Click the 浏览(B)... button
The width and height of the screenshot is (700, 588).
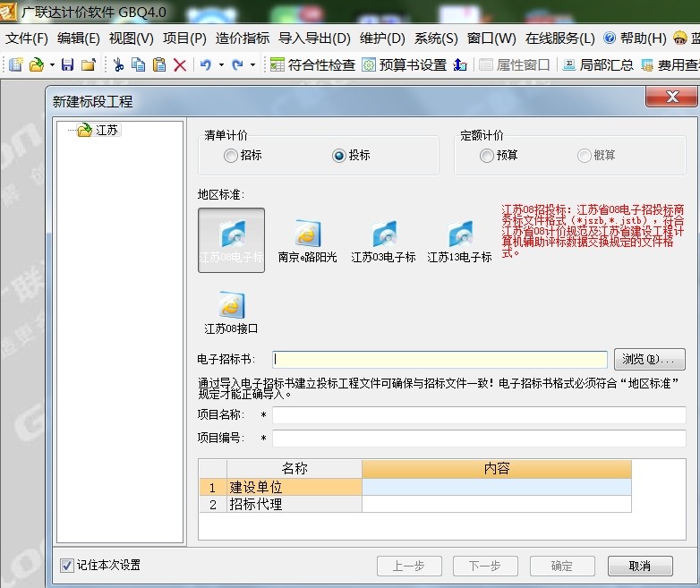pyautogui.click(x=650, y=360)
